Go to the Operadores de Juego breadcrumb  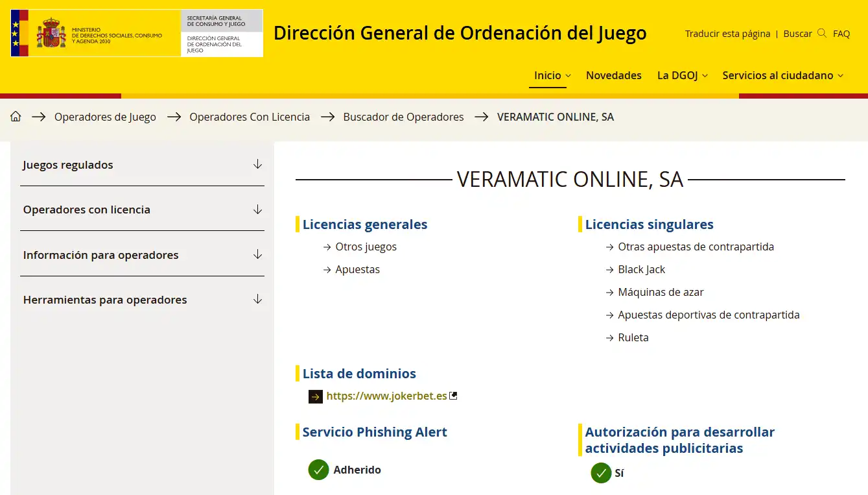(x=105, y=117)
